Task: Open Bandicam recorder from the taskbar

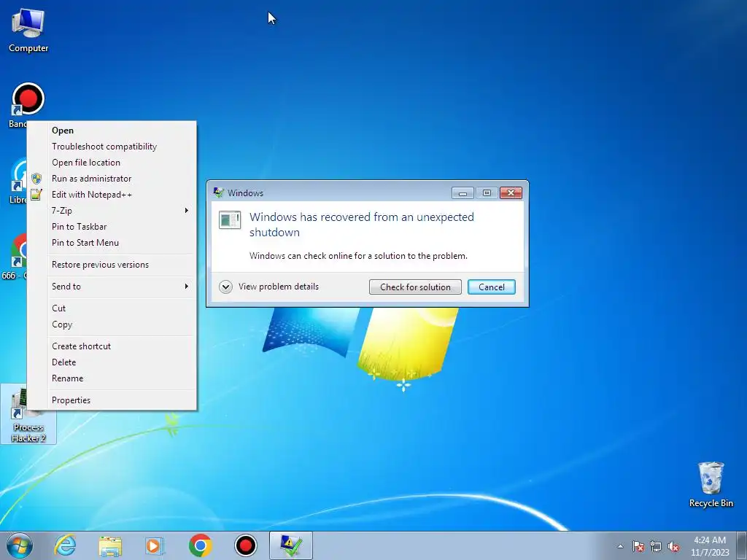Action: pyautogui.click(x=245, y=545)
